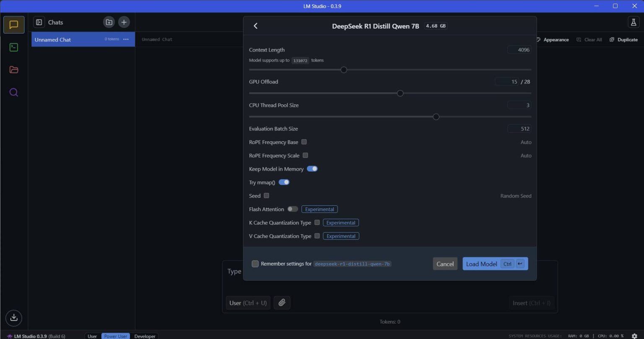The width and height of the screenshot is (644, 339).
Task: Enable K Cache Quantization Type checkbox
Action: tap(317, 223)
